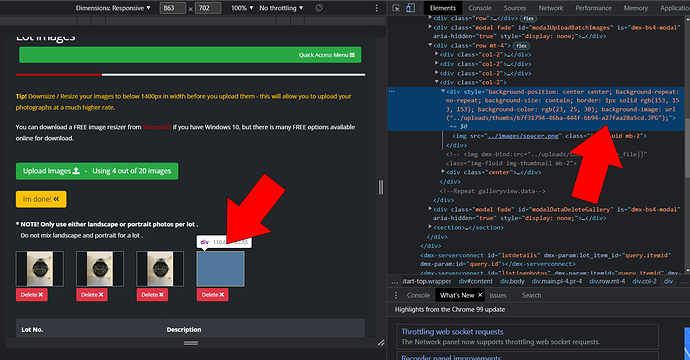Viewport: 690px width, 360px height.
Task: Open the Dimensions: Responsive dropdown
Action: pyautogui.click(x=113, y=8)
